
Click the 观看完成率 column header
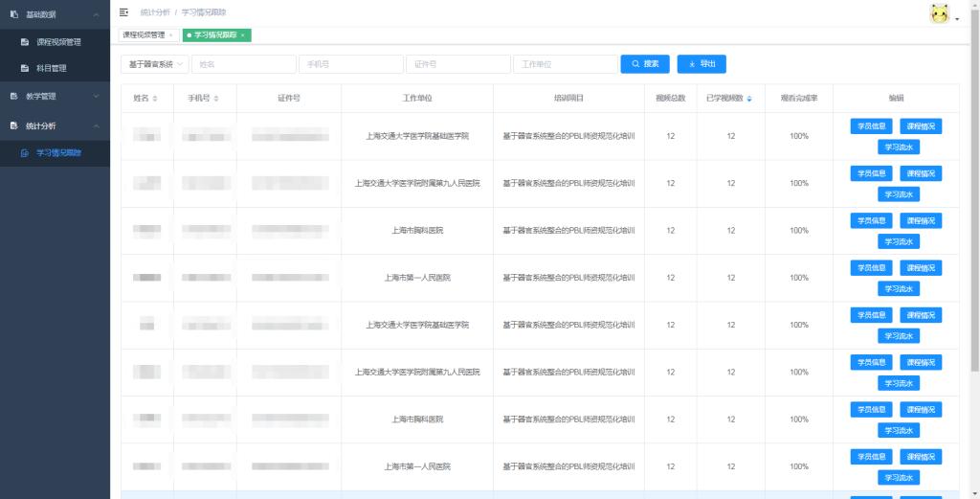(799, 99)
